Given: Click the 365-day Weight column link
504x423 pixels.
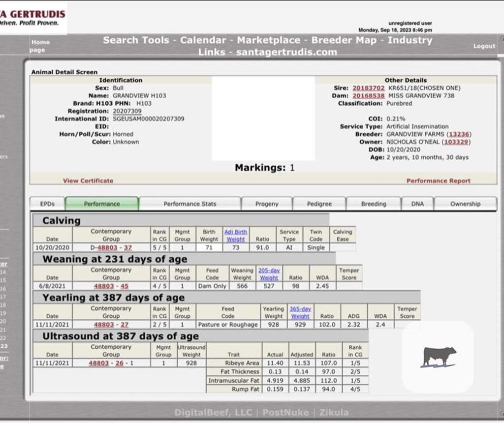Looking at the screenshot, I should pos(300,312).
